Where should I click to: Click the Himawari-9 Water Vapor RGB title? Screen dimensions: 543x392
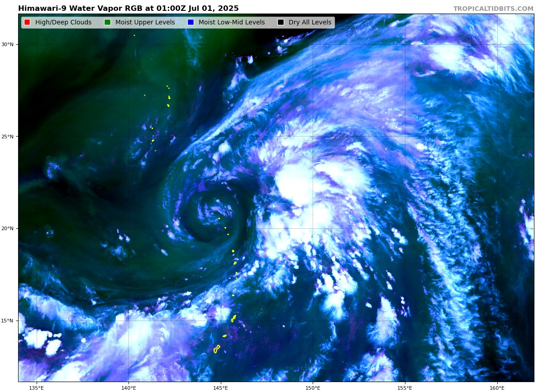[129, 9]
